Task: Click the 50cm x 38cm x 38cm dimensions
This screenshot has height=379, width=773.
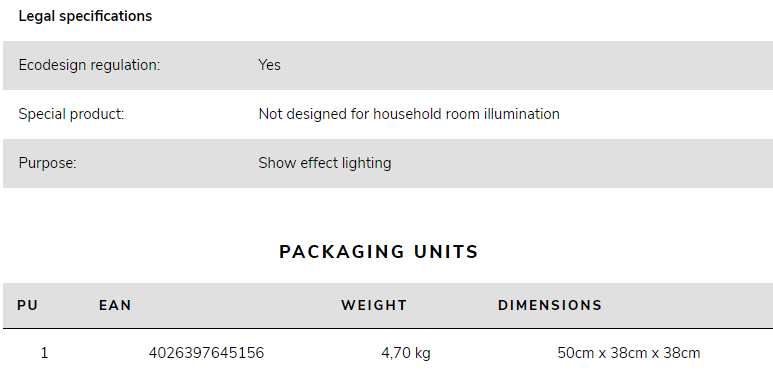Action: coord(629,353)
